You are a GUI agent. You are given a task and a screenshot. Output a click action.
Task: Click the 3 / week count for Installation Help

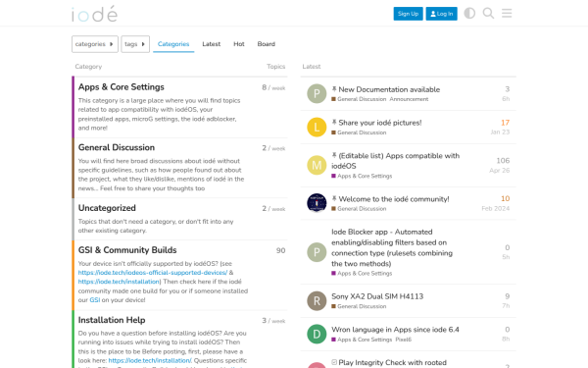[273, 320]
